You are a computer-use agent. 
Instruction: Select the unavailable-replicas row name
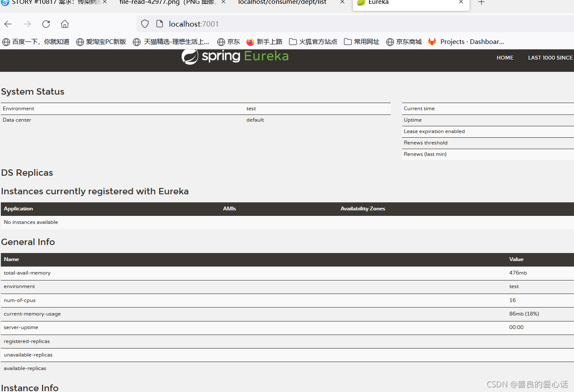click(28, 355)
